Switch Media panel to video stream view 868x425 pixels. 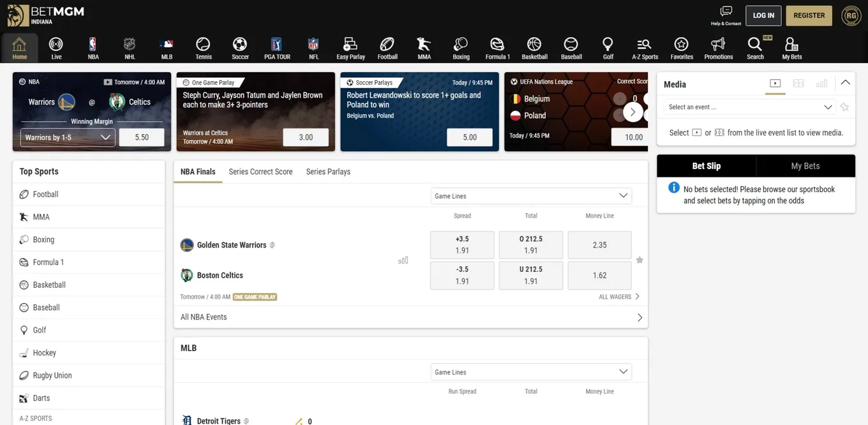point(775,84)
